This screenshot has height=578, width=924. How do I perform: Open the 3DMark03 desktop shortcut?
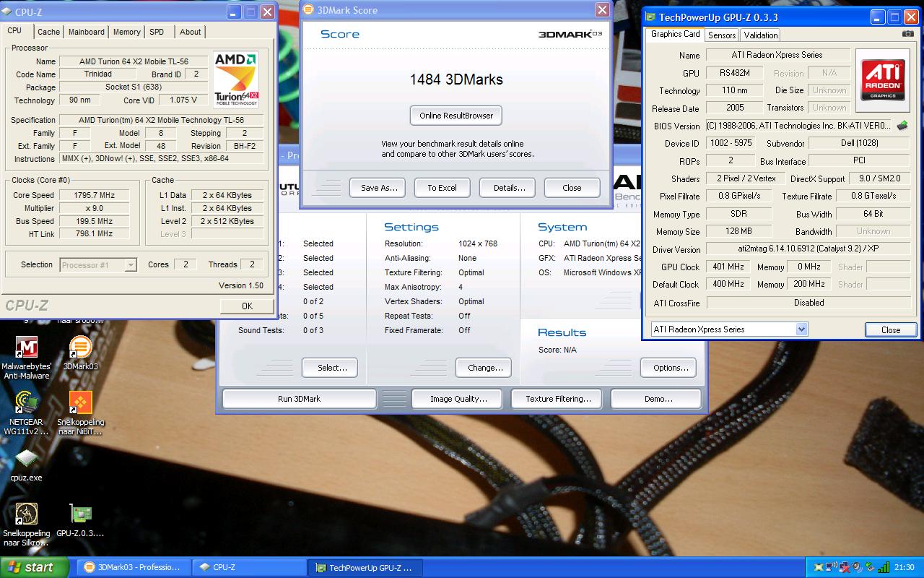80,354
